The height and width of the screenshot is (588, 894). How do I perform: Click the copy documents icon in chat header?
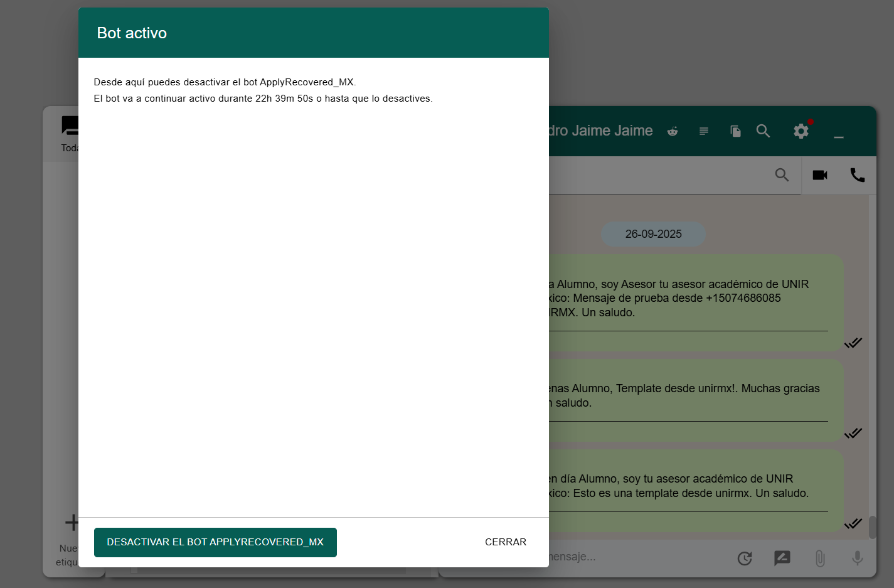pyautogui.click(x=735, y=131)
